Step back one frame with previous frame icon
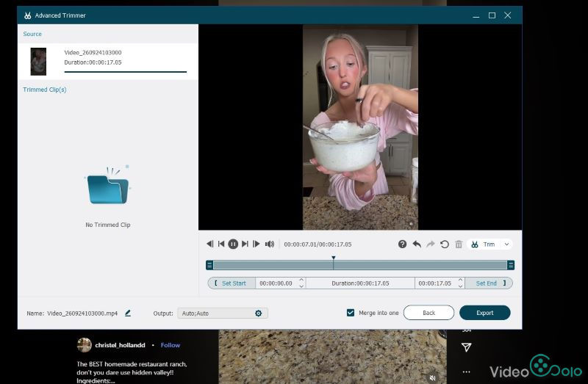 point(210,244)
